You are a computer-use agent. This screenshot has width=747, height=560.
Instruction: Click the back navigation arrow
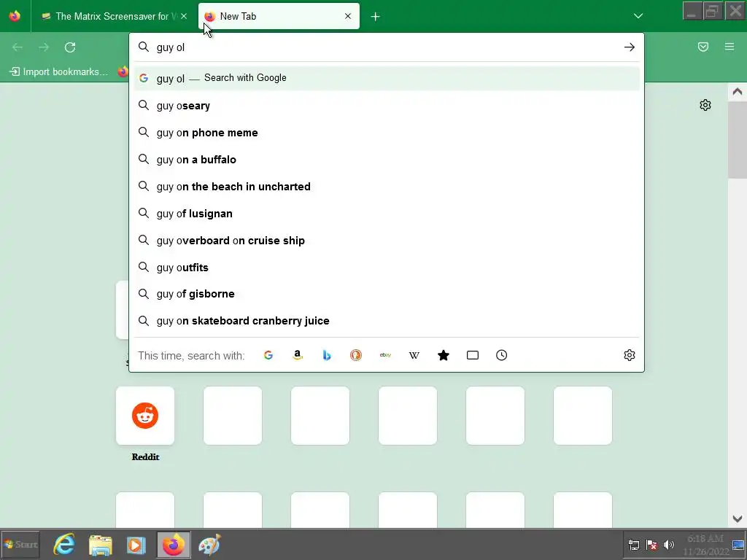[18, 47]
